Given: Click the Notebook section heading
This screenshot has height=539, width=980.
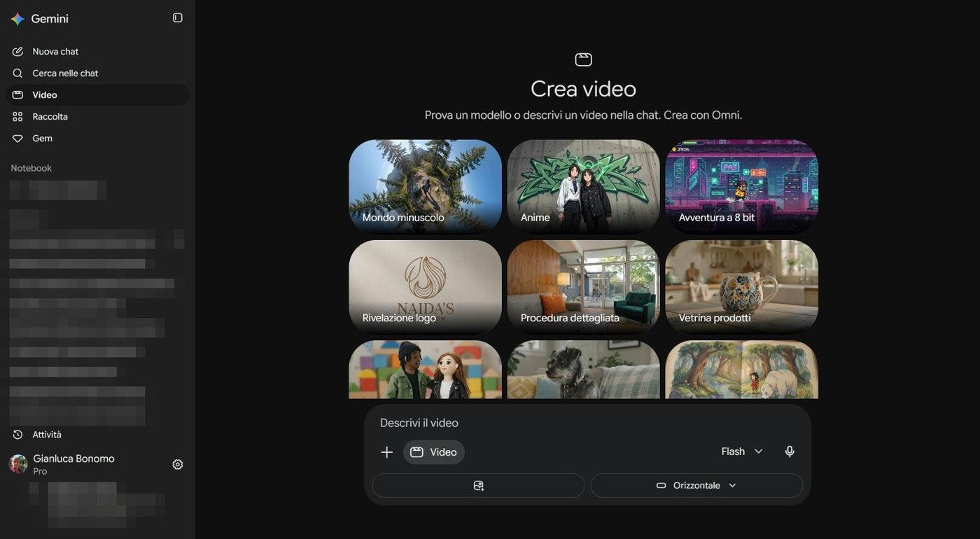Looking at the screenshot, I should [x=31, y=168].
